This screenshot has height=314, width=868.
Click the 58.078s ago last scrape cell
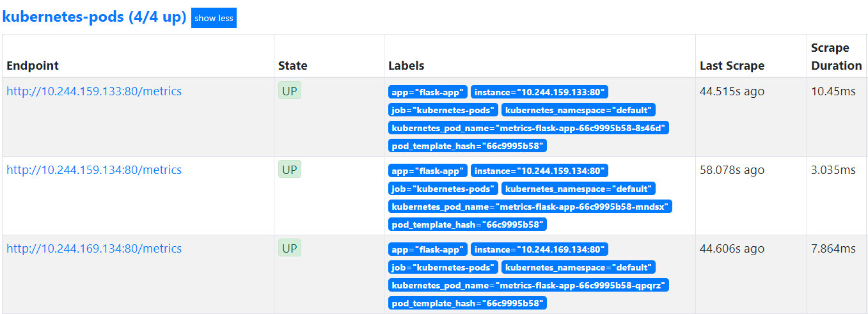732,170
